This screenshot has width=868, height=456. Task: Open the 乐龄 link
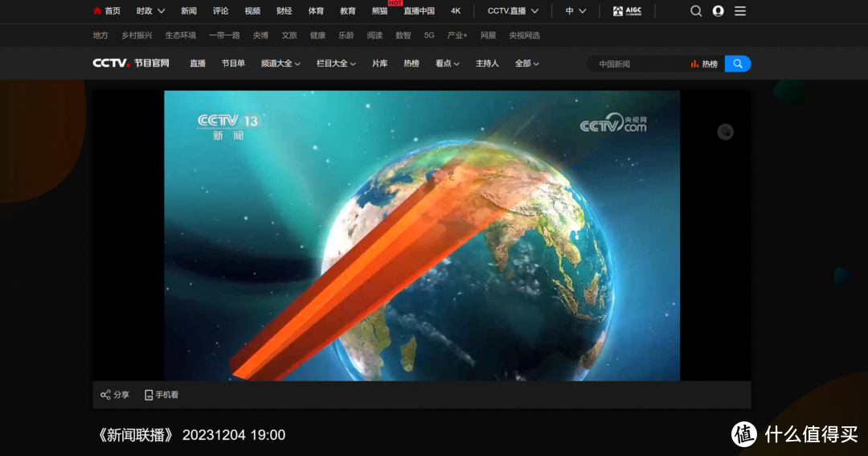[346, 35]
